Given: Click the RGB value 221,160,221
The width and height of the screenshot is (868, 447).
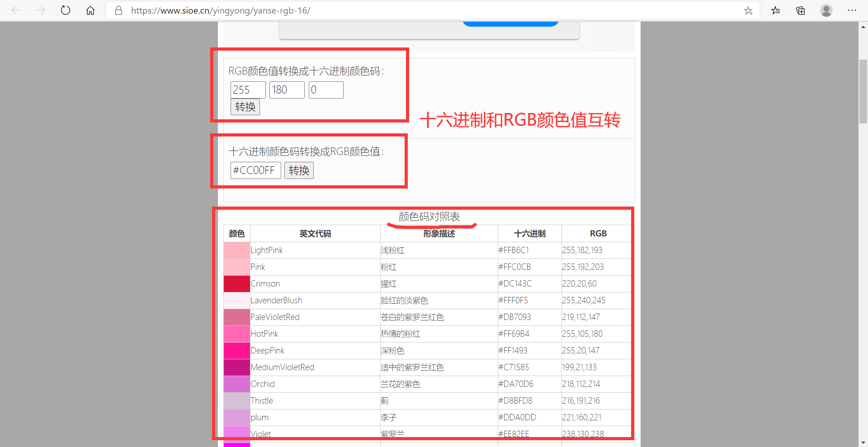Looking at the screenshot, I should pos(582,418).
